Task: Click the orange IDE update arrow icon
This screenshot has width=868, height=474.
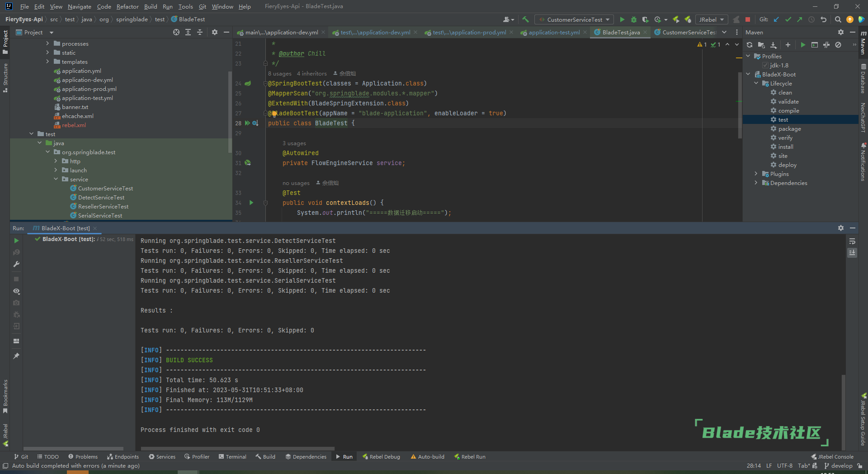Action: [850, 19]
